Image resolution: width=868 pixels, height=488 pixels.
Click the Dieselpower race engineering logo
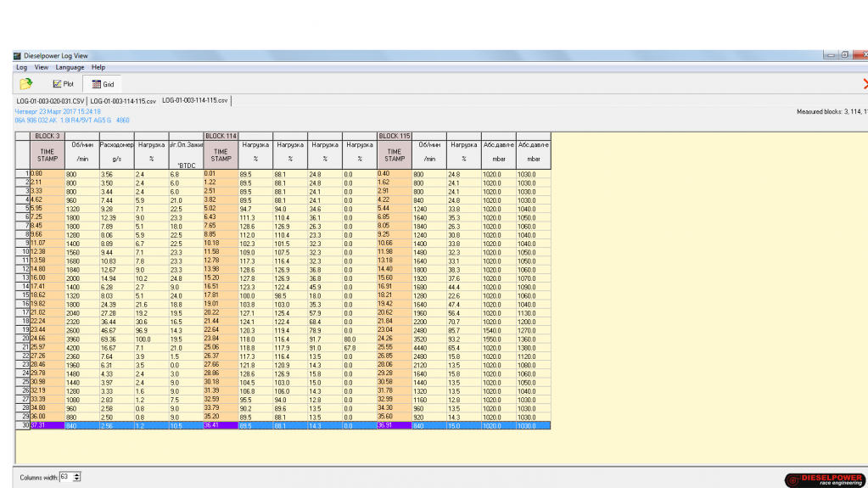pyautogui.click(x=823, y=480)
